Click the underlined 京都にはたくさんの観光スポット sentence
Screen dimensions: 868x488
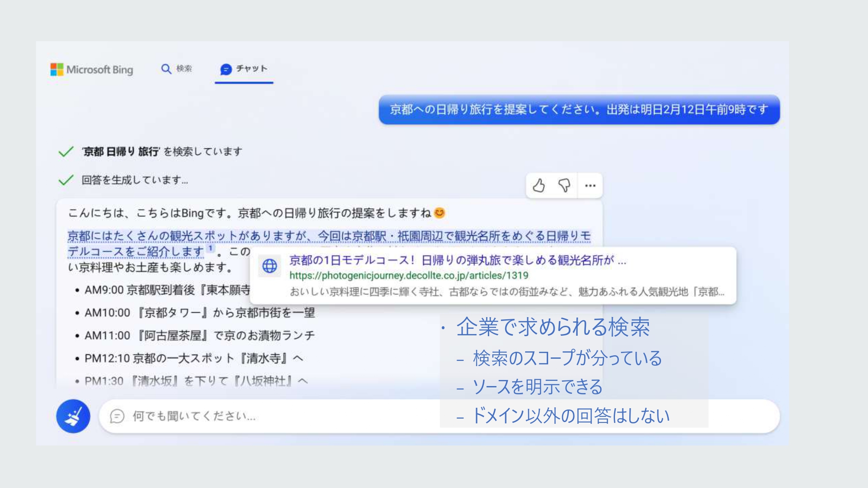point(329,243)
